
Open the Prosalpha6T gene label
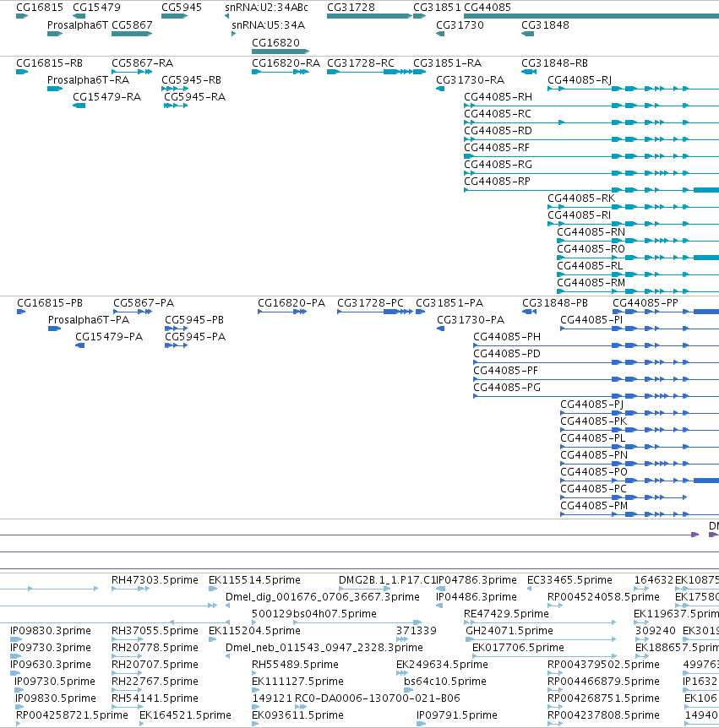(x=78, y=25)
